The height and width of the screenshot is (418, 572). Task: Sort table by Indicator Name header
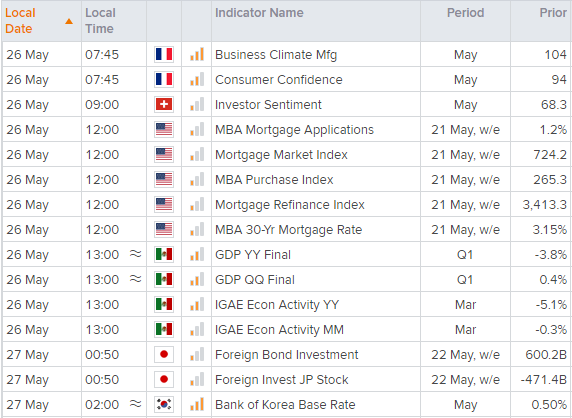(x=259, y=13)
